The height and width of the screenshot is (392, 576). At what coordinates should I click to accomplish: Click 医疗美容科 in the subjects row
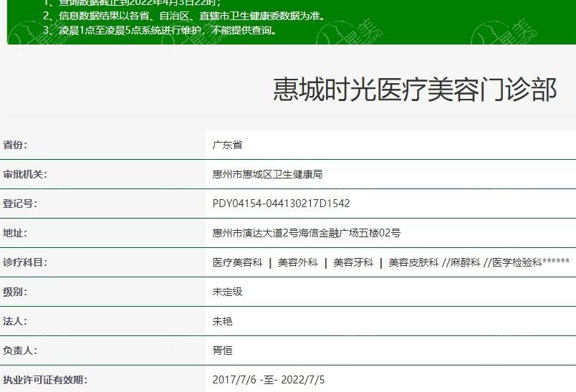237,262
